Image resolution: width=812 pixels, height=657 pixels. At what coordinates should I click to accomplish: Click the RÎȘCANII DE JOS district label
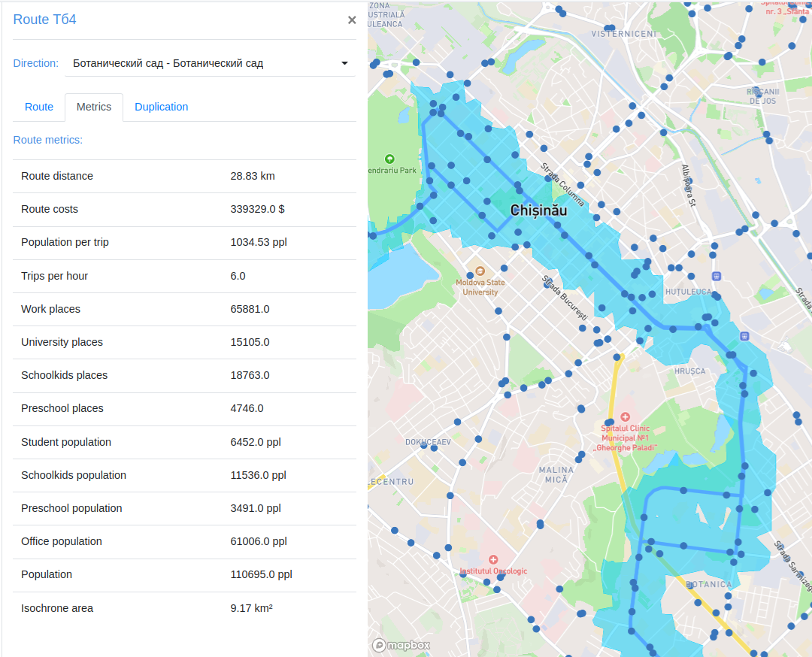(x=763, y=96)
